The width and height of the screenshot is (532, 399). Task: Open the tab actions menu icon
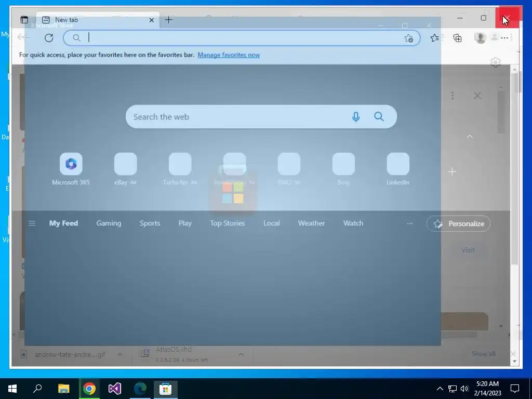pos(24,20)
